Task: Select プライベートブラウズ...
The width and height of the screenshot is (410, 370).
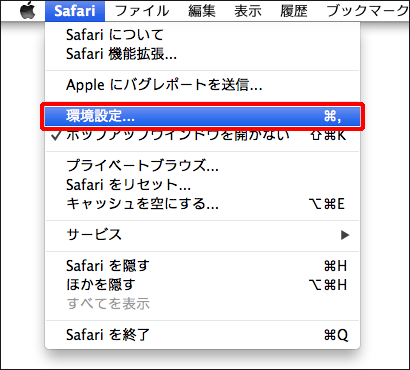Action: tap(202, 165)
